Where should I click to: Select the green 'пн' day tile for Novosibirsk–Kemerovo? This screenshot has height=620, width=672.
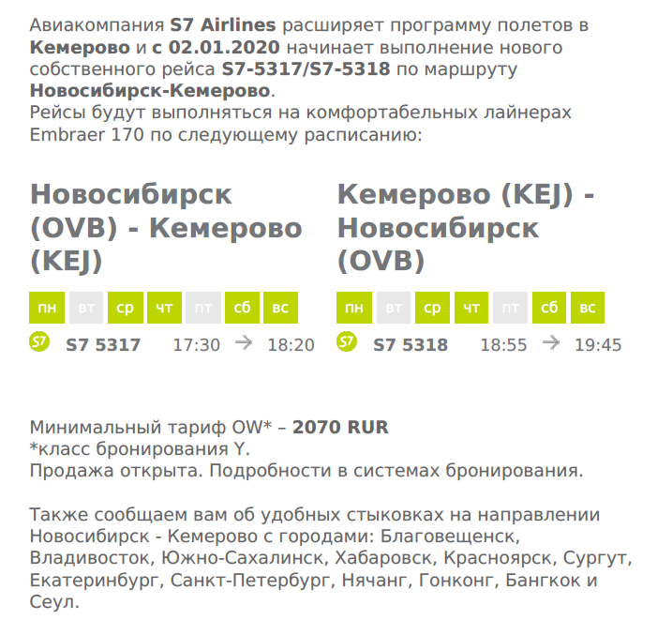(x=47, y=308)
